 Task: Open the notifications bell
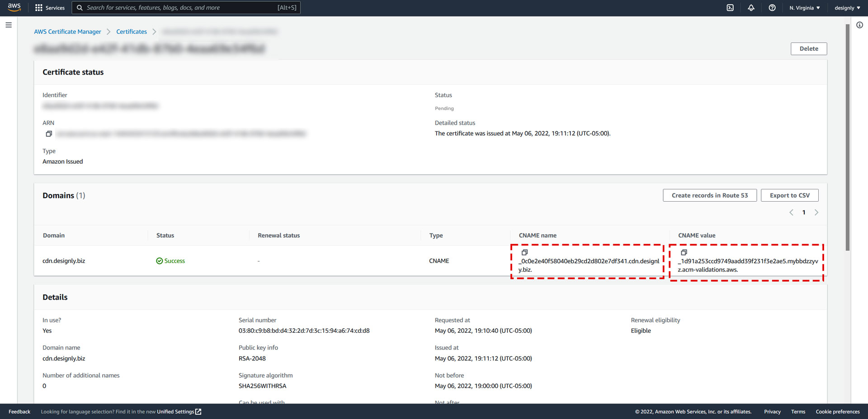pos(751,8)
